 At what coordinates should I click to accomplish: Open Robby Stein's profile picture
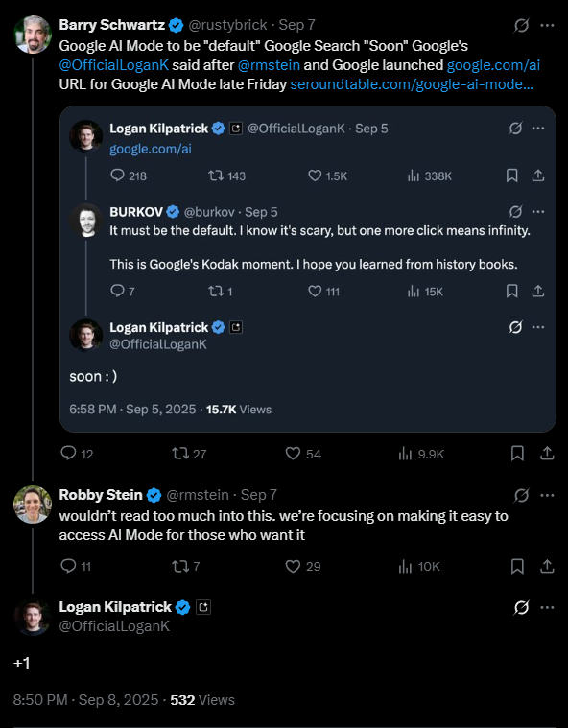pyautogui.click(x=33, y=505)
